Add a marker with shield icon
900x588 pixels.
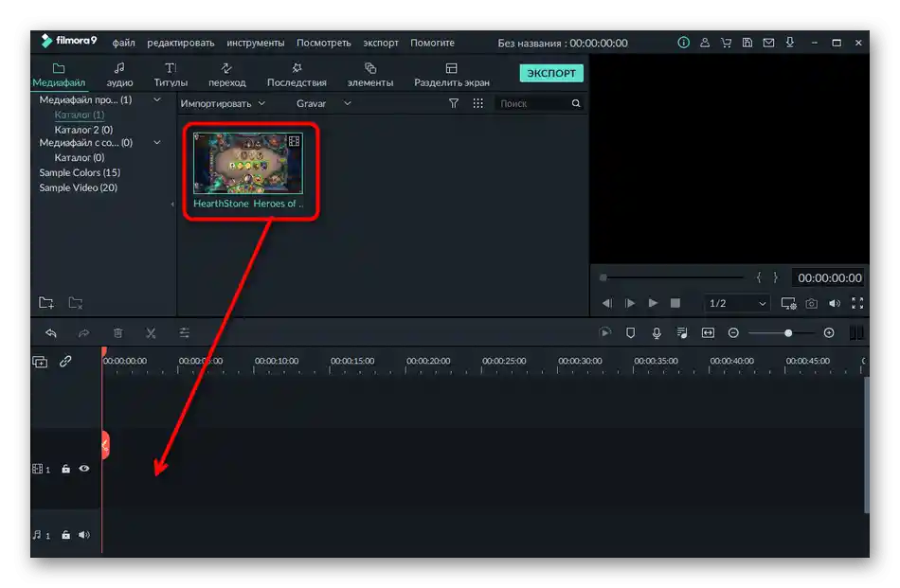click(630, 332)
